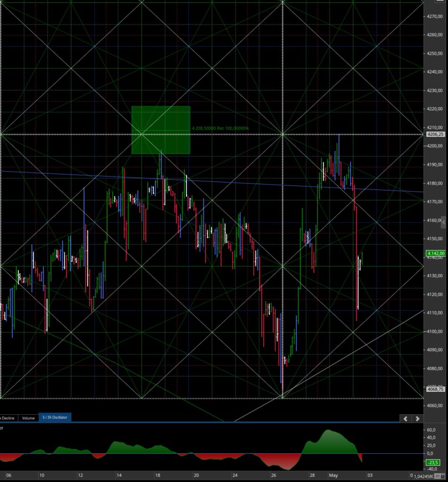The width and height of the screenshot is (448, 482).
Task: Click the 4206,25 price level marker
Action: (435, 134)
